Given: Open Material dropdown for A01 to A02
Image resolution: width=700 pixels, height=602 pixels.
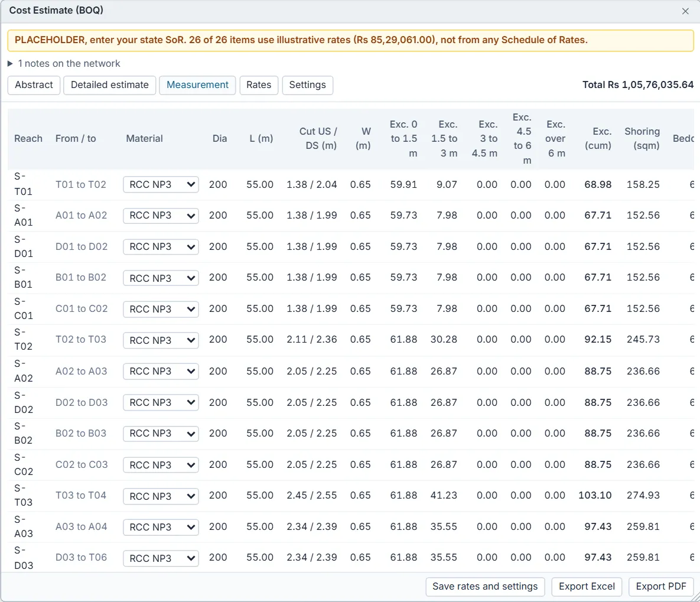Looking at the screenshot, I should coord(161,215).
